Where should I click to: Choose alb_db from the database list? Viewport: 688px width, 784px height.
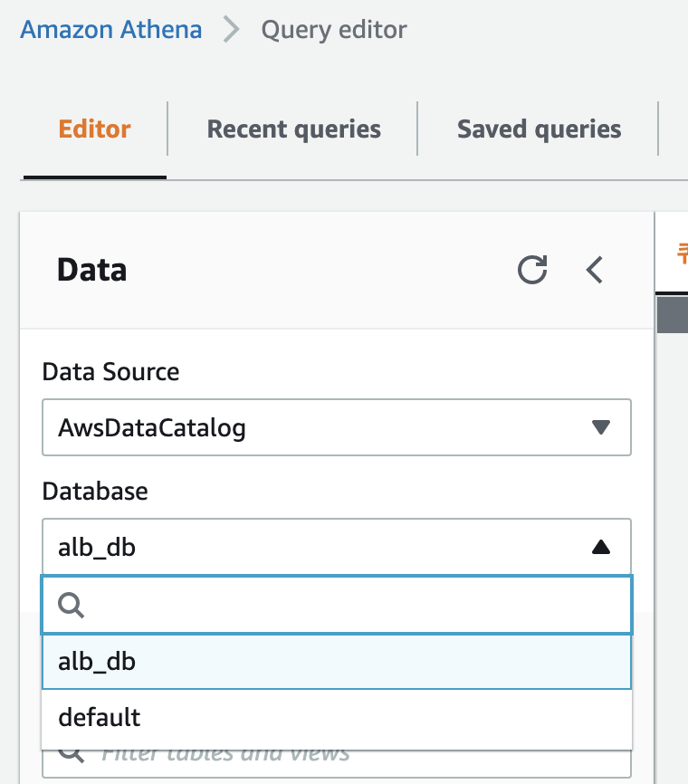(x=98, y=662)
